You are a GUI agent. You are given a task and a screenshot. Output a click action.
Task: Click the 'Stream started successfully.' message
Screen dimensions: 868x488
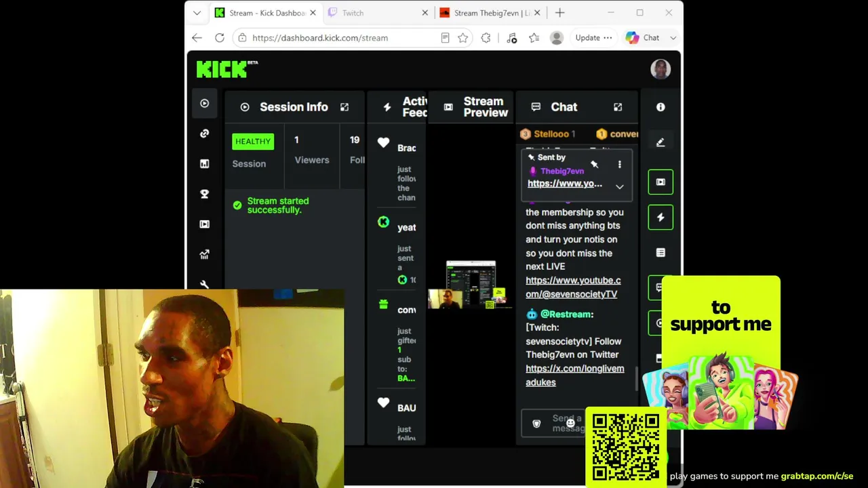pyautogui.click(x=278, y=205)
